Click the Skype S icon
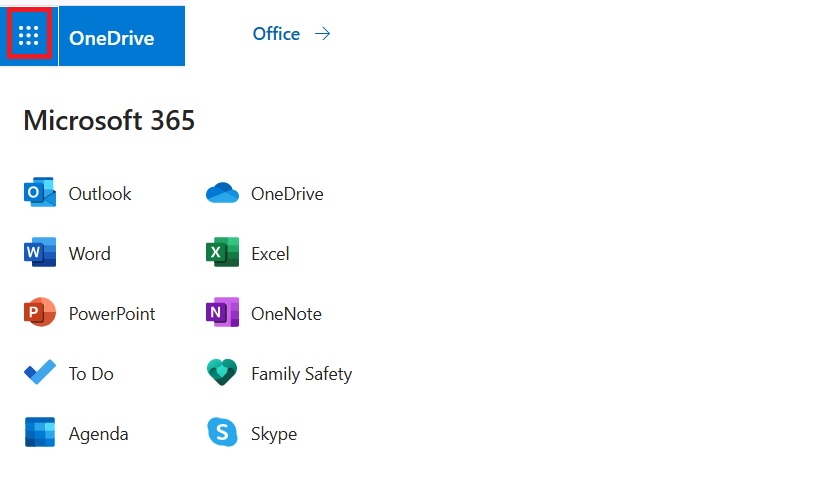This screenshot has height=478, width=818. (222, 434)
